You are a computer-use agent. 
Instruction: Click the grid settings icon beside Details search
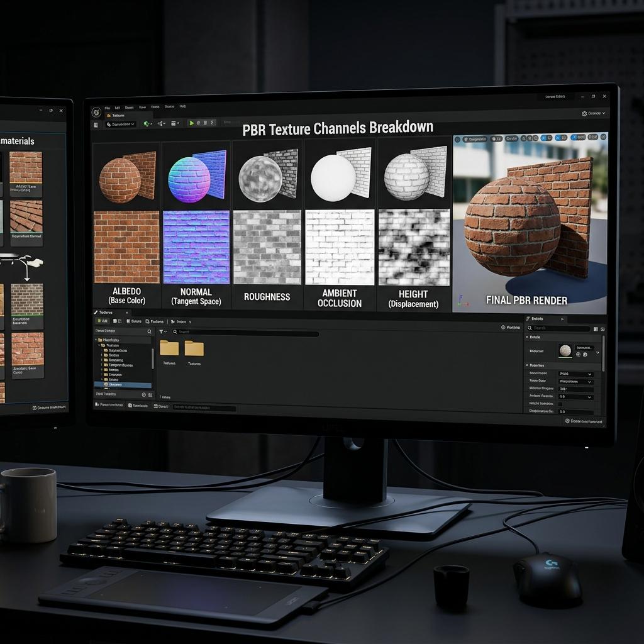tap(596, 328)
